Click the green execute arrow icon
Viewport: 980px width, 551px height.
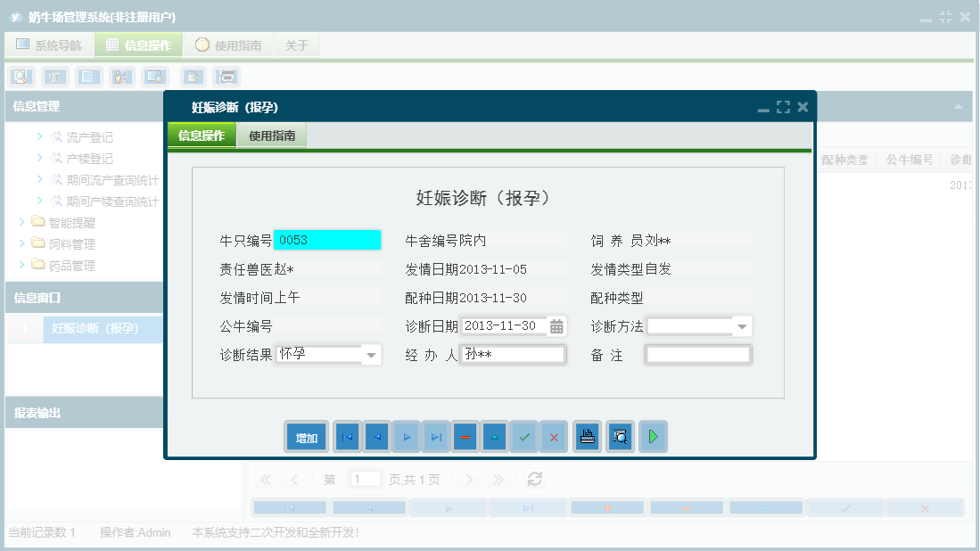tap(653, 437)
